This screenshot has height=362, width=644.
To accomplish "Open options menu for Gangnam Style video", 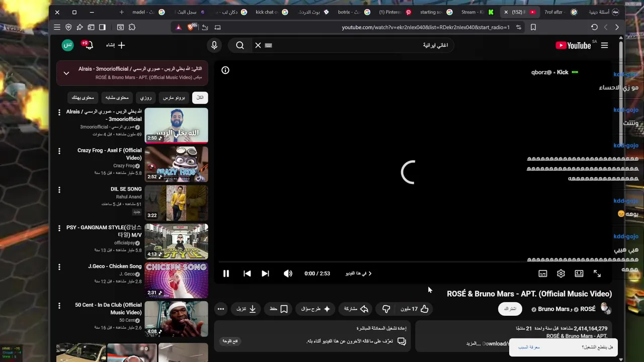I will tap(59, 229).
